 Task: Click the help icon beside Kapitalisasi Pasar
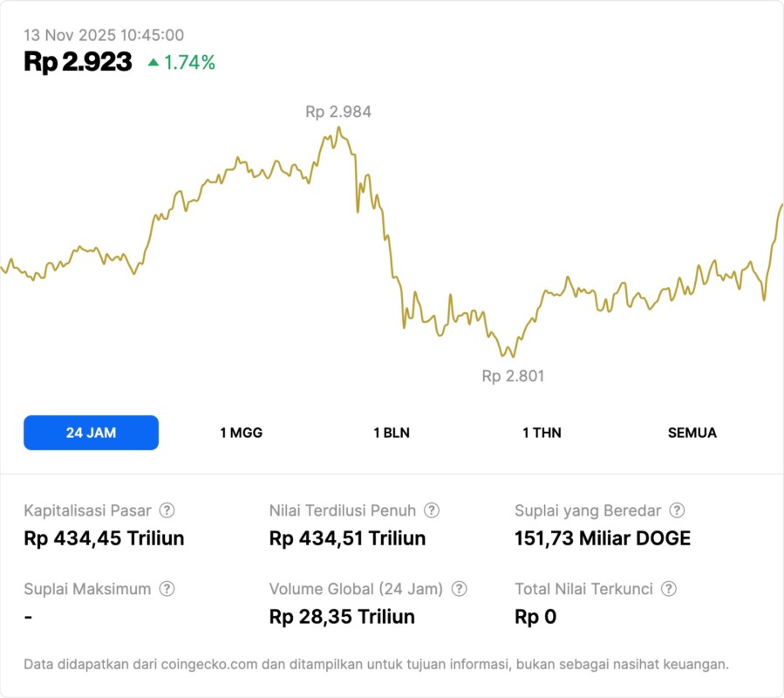tap(167, 510)
